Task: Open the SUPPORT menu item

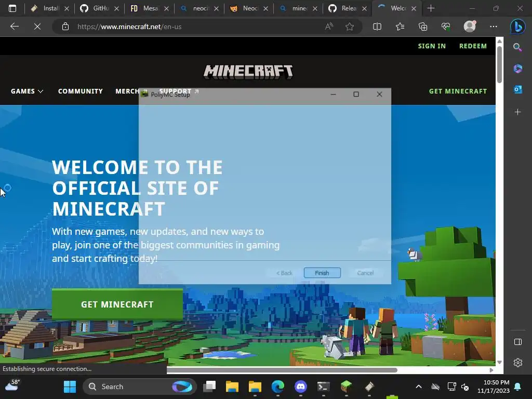Action: [179, 91]
